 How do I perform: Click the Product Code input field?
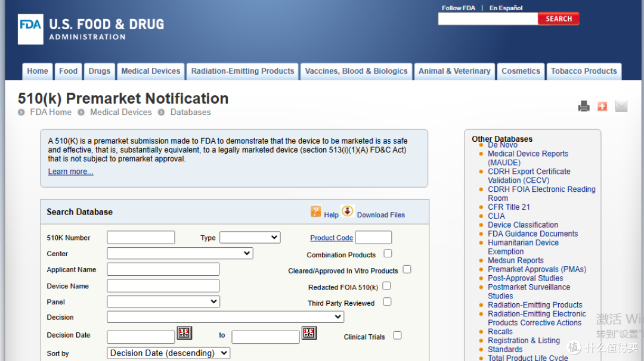tap(373, 238)
